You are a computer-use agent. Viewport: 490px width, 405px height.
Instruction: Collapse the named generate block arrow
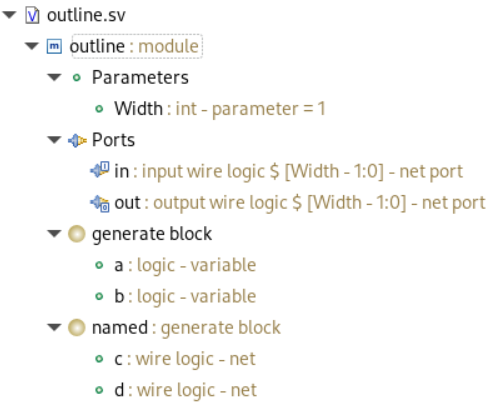point(54,327)
